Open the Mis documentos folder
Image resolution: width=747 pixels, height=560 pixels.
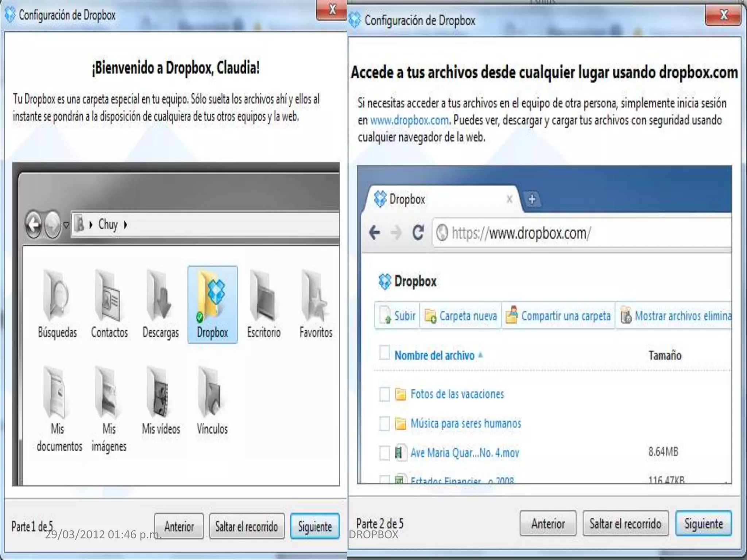pos(59,409)
